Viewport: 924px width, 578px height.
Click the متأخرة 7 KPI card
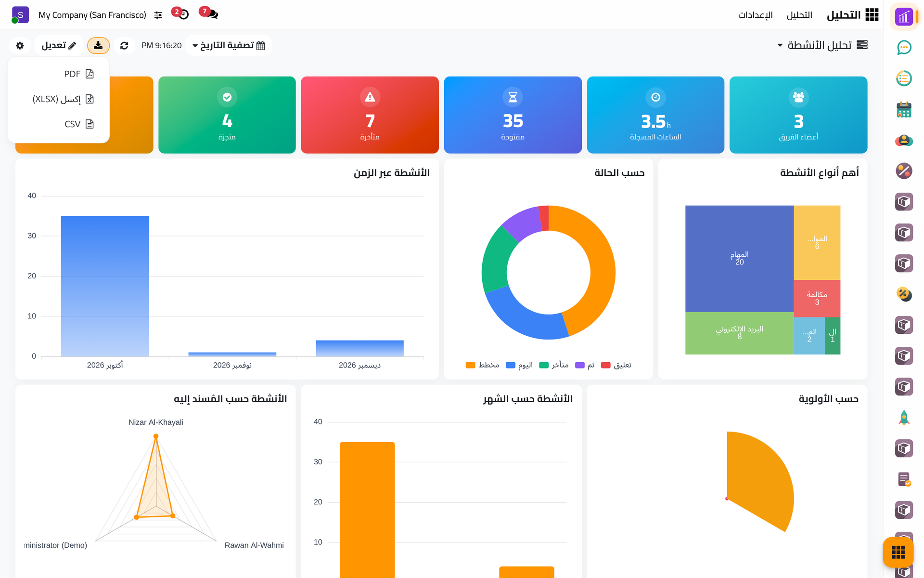[370, 115]
